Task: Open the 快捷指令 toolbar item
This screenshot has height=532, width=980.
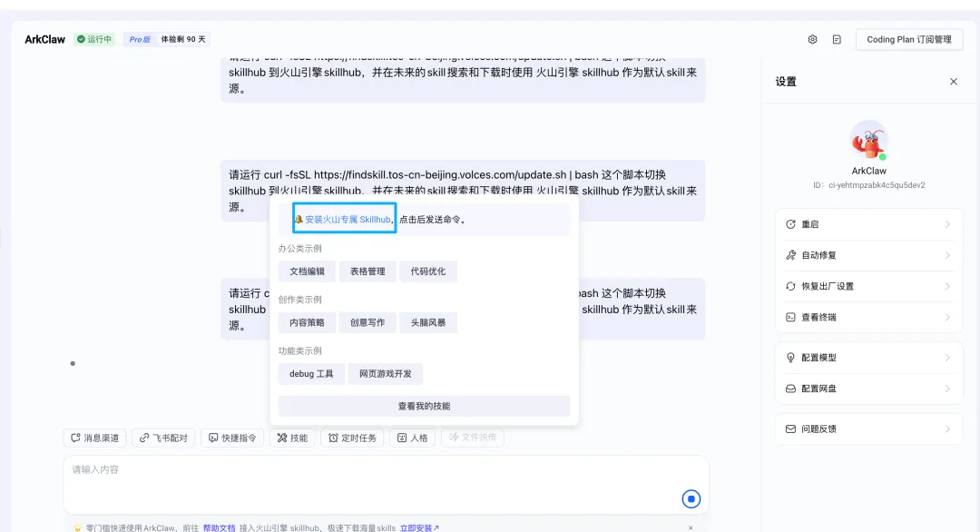Action: (x=232, y=438)
